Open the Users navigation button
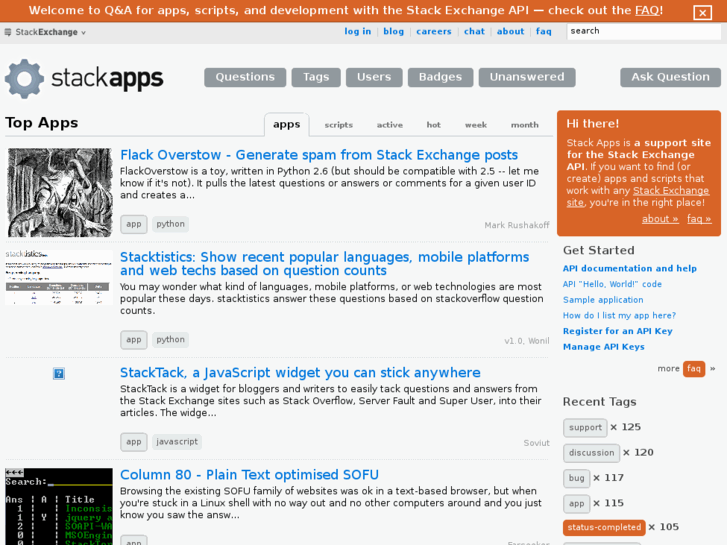 click(374, 77)
